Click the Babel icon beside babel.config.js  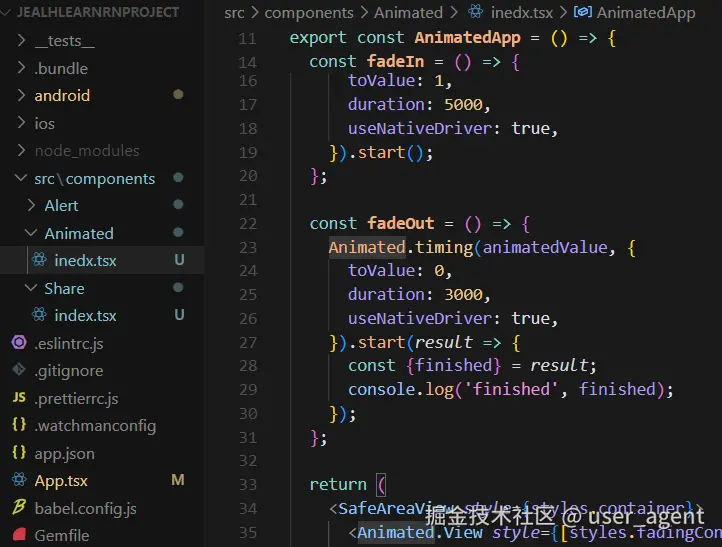19,507
